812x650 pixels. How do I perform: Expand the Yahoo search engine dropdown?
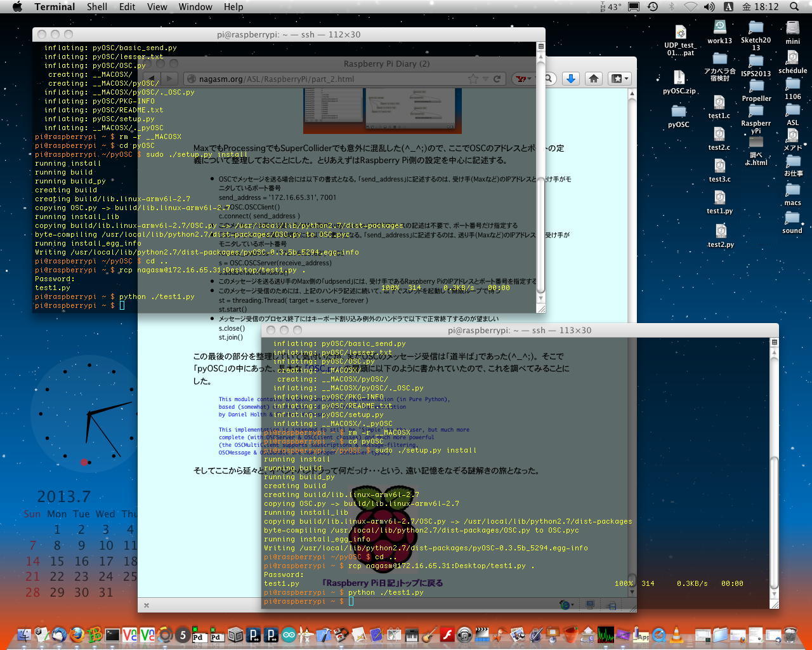point(523,79)
